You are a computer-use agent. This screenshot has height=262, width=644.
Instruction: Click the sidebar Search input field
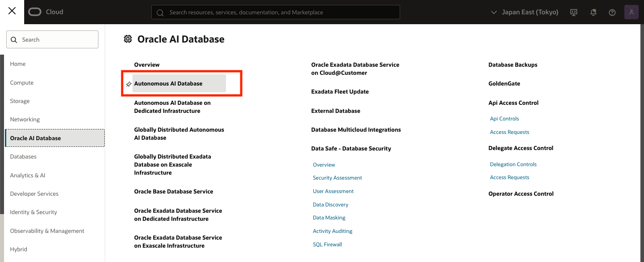[52, 39]
